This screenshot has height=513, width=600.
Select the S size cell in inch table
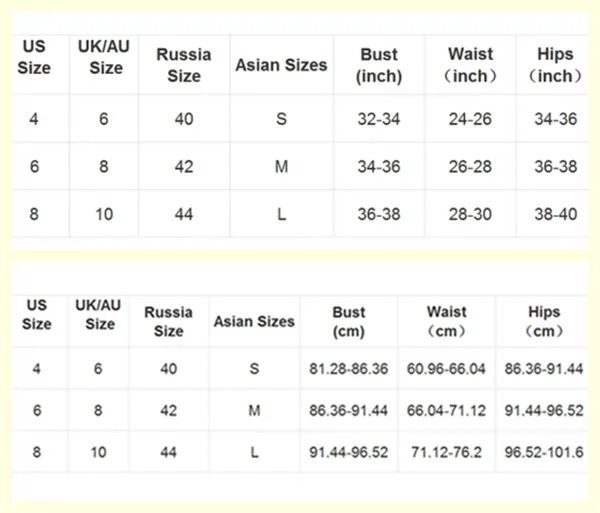pos(281,119)
